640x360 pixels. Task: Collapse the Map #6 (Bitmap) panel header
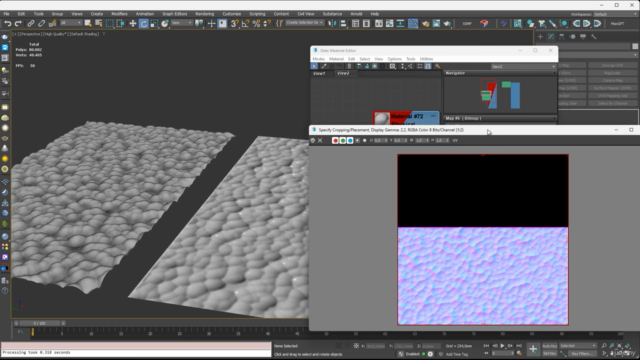(x=500, y=118)
